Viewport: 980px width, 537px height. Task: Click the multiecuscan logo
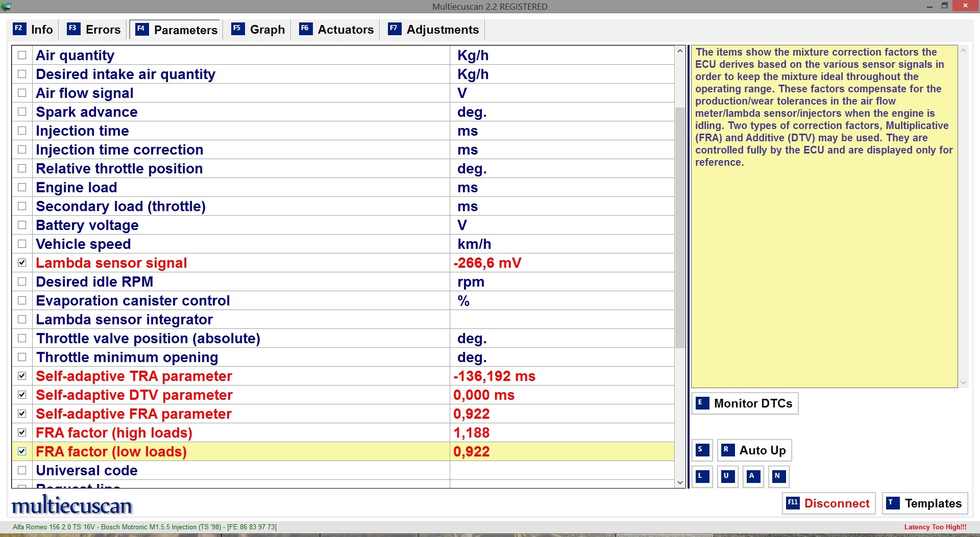click(72, 505)
